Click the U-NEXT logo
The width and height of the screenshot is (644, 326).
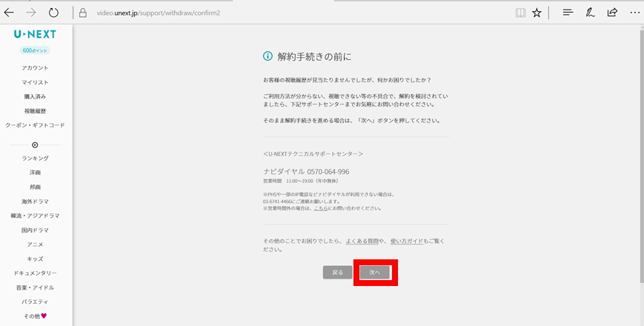[x=35, y=35]
